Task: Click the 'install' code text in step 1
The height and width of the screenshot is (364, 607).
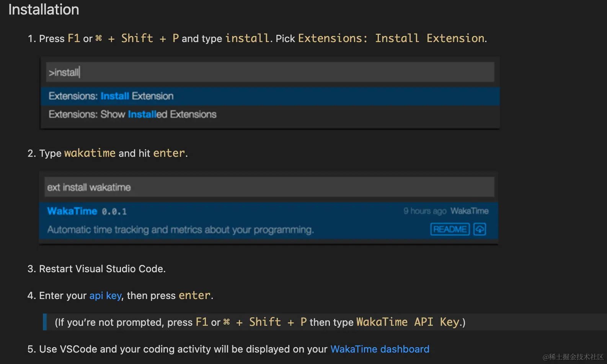Action: click(x=247, y=38)
